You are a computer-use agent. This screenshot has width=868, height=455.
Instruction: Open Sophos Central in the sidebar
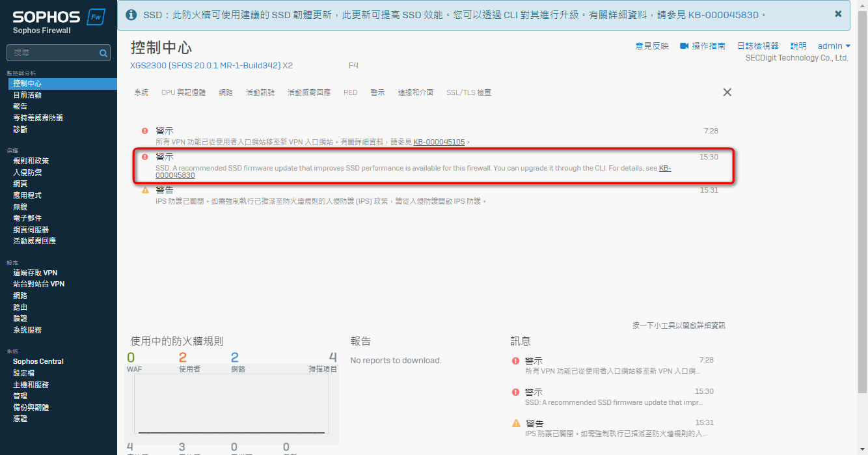[38, 361]
